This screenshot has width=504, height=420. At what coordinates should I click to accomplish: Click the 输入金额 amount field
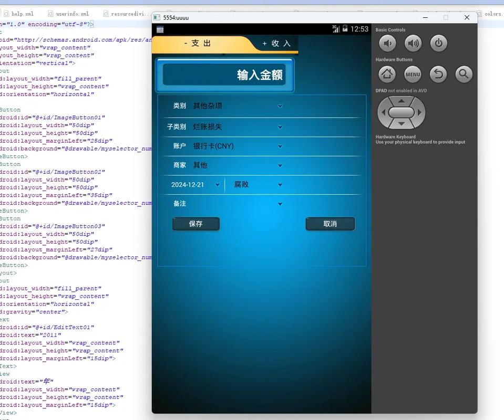[224, 75]
